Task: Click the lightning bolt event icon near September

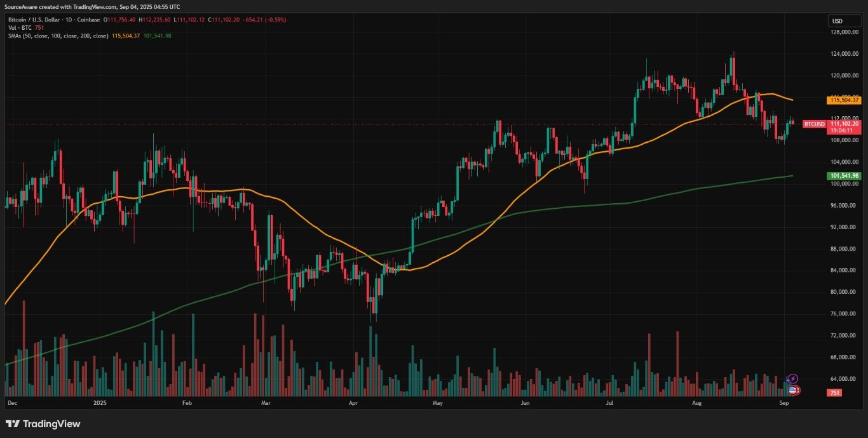Action: pyautogui.click(x=792, y=380)
